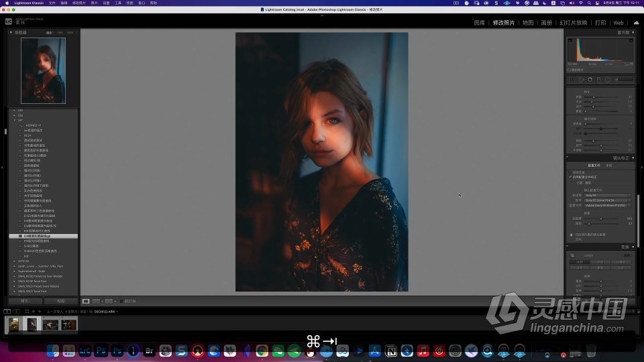This screenshot has height=362, width=644.
Task: Open Google Chrome from the Dock
Action: tap(262, 351)
